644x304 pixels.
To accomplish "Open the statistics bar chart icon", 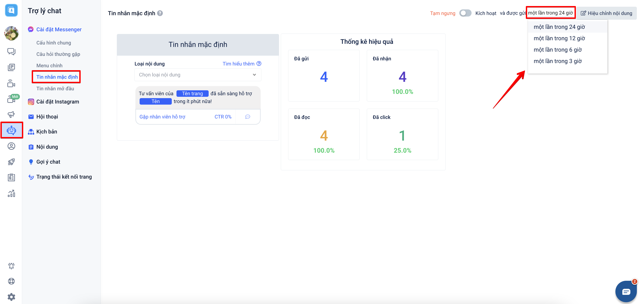I will pos(11,193).
